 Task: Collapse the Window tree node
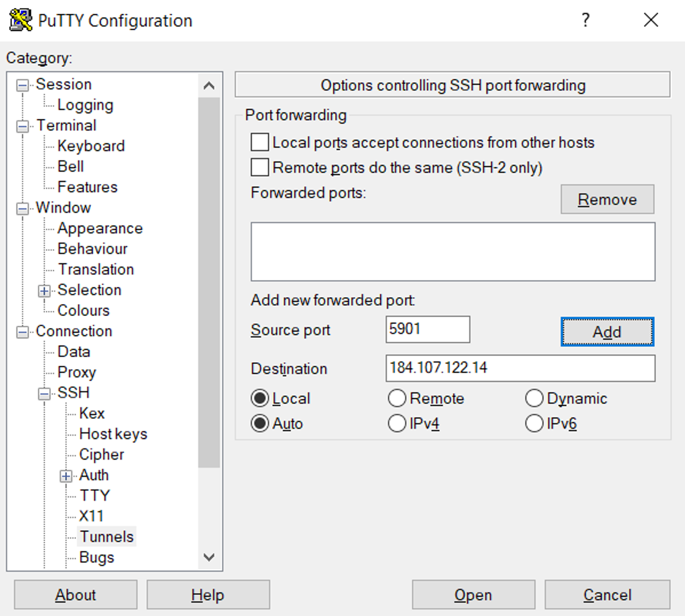pos(22,209)
